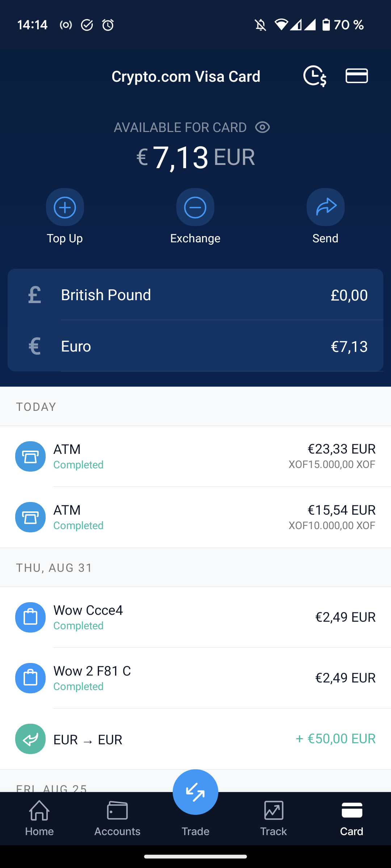This screenshot has width=391, height=868.
Task: Tap the shopping bag icon for Wow Ccce4
Action: [30, 617]
